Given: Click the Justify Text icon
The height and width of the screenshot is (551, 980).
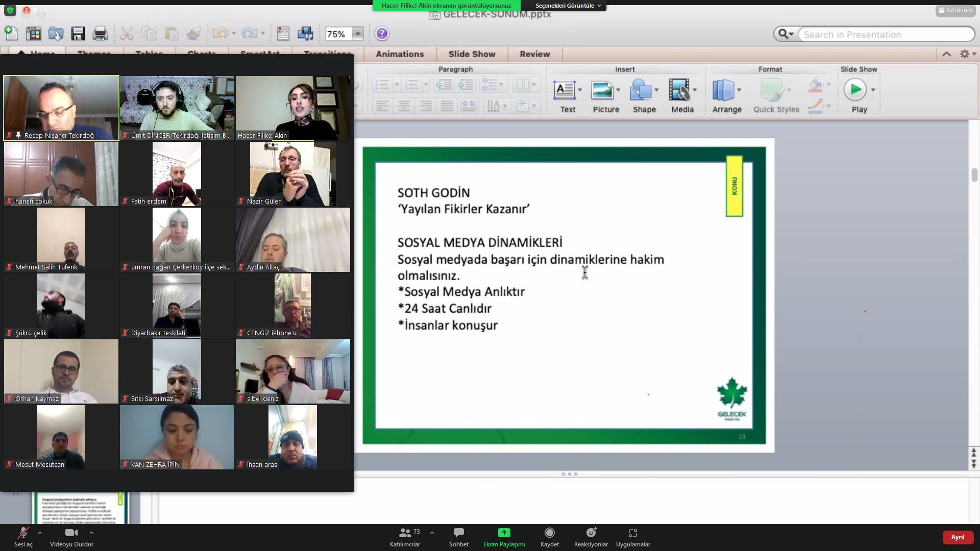Looking at the screenshot, I should coord(447,106).
